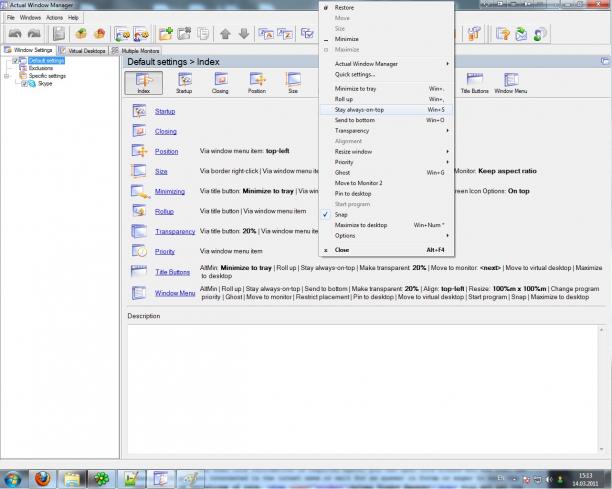Click the help question-mark toolbar icon
This screenshot has height=489, width=612.
(503, 34)
